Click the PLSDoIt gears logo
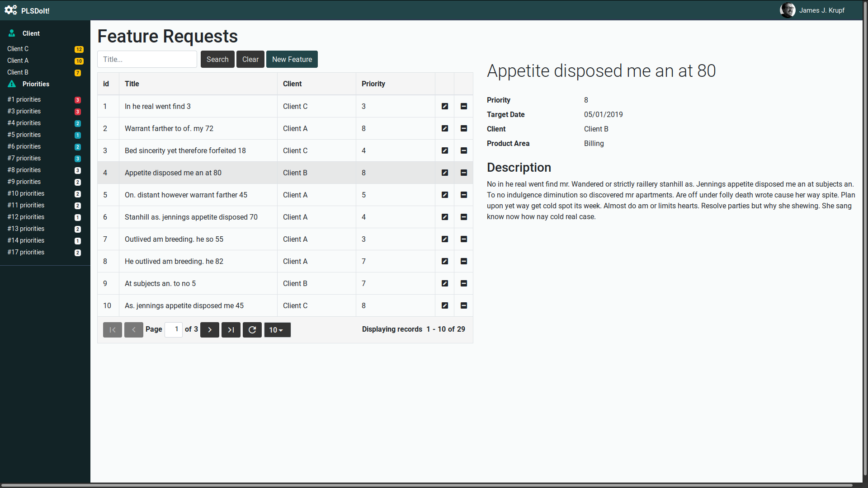This screenshot has width=868, height=488. (x=11, y=10)
